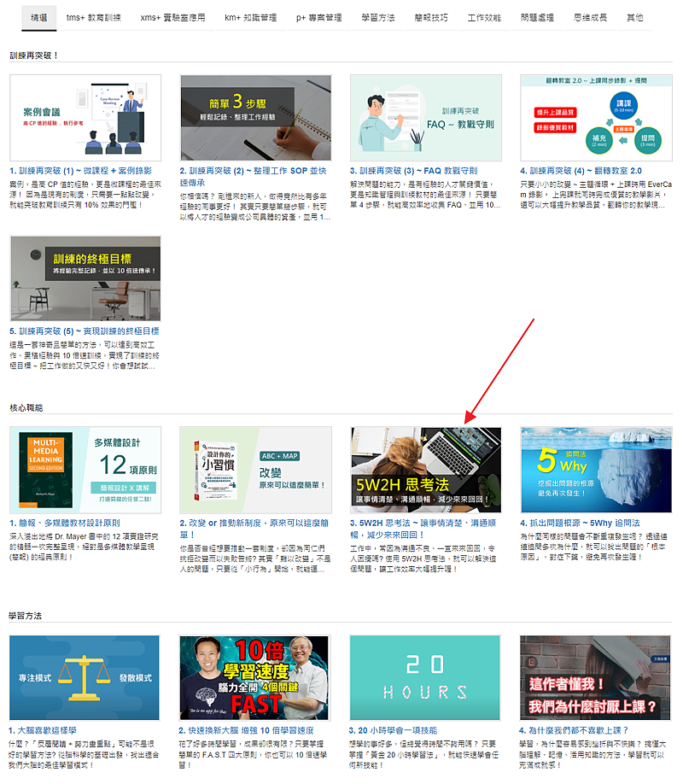Open the 其他 tab
The height and width of the screenshot is (784, 683).
click(x=635, y=17)
